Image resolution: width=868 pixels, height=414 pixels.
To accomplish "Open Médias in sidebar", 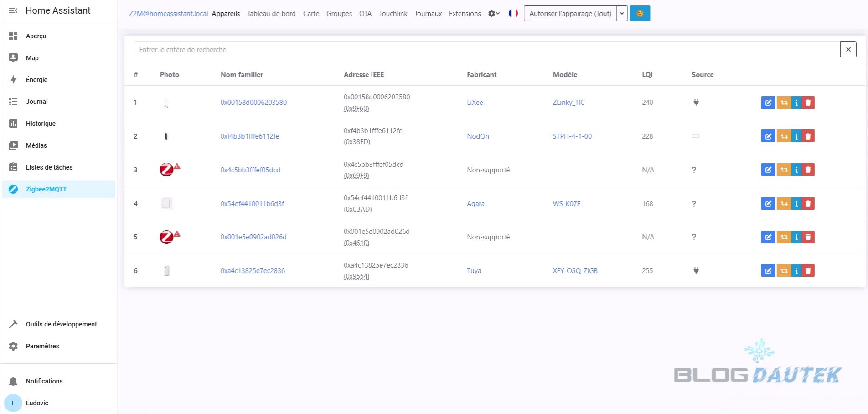I will coord(58,145).
